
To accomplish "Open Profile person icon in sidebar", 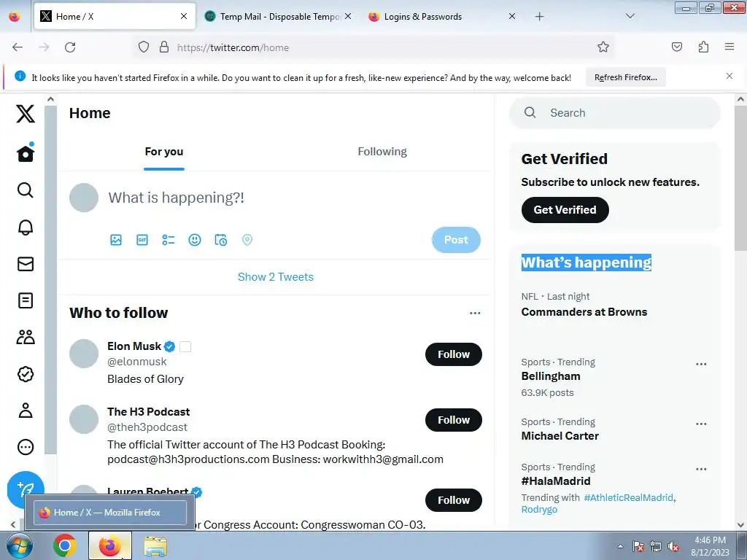I will (26, 411).
